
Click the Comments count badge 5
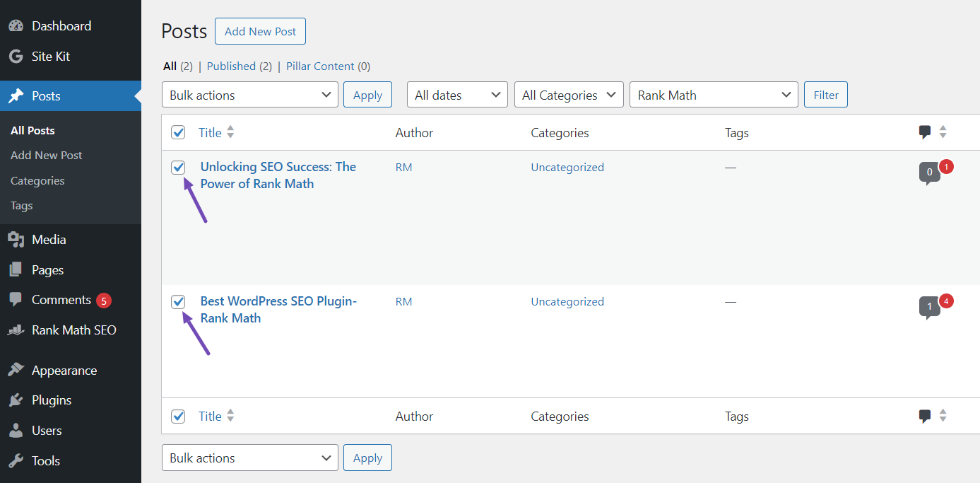tap(104, 301)
